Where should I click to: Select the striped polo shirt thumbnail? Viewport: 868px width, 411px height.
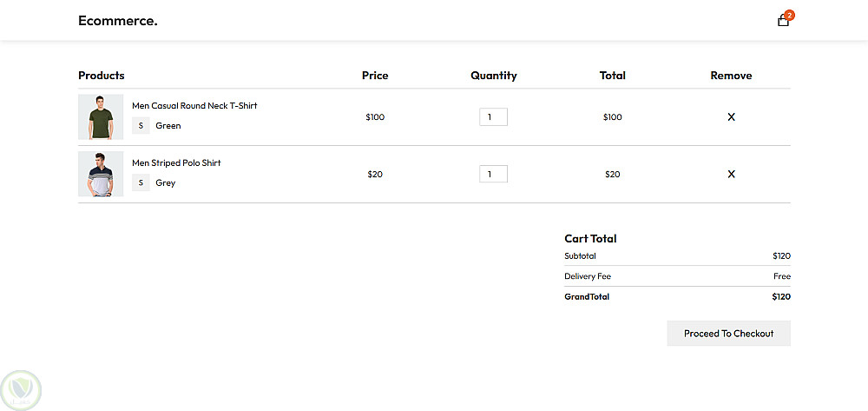101,174
